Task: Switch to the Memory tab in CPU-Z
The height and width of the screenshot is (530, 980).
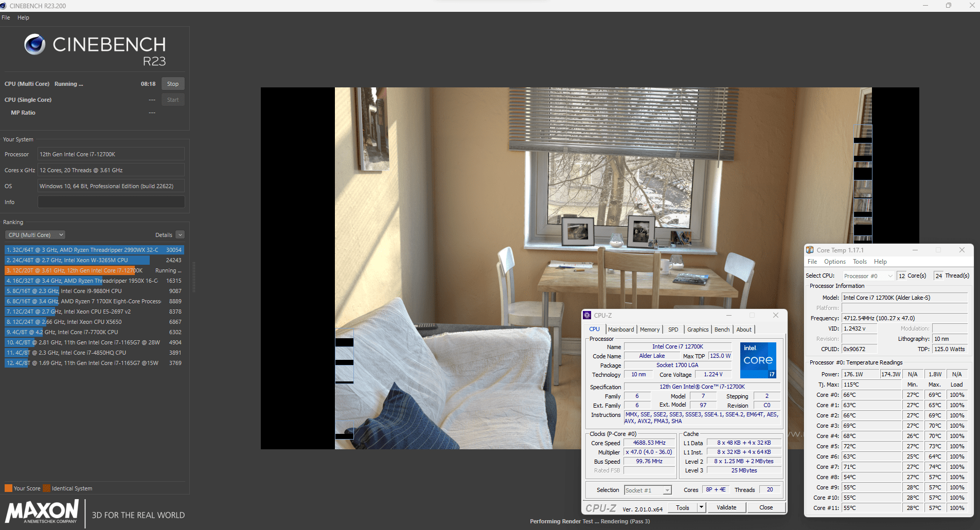Action: (x=650, y=330)
